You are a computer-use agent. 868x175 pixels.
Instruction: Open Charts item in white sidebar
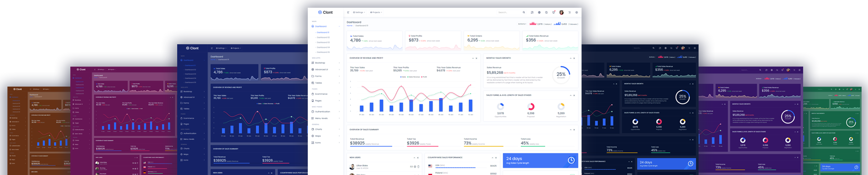click(x=326, y=129)
